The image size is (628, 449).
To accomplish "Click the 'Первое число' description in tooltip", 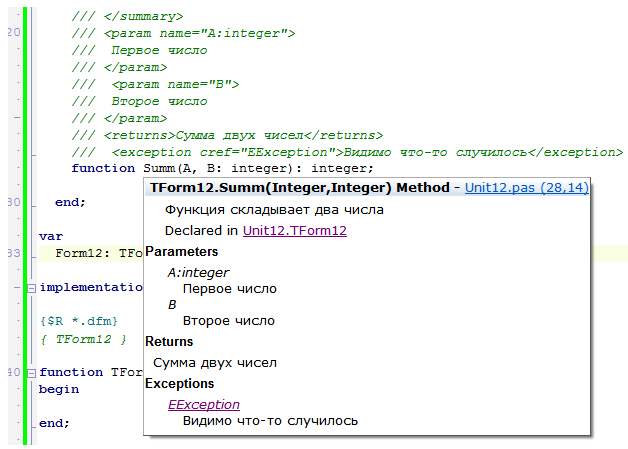I will pyautogui.click(x=229, y=289).
